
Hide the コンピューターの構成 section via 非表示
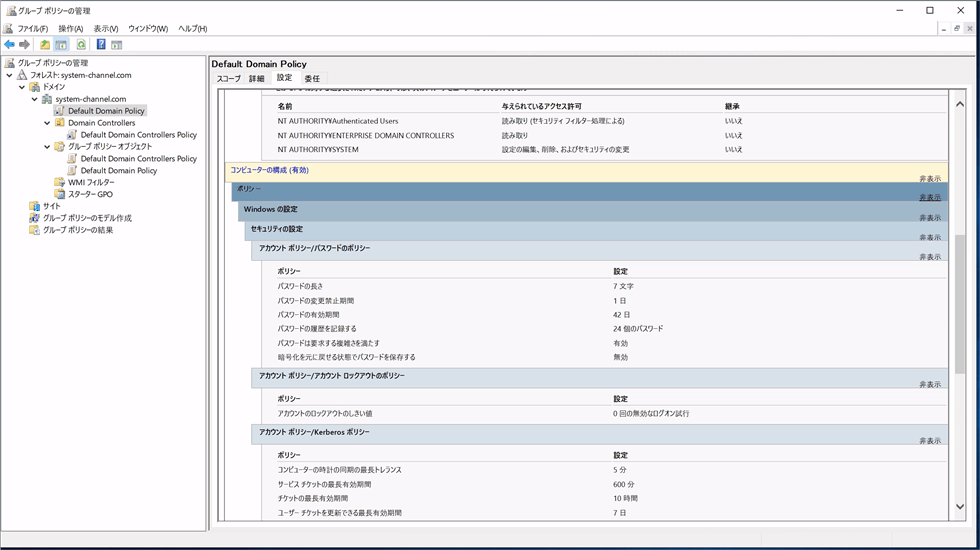pos(930,178)
